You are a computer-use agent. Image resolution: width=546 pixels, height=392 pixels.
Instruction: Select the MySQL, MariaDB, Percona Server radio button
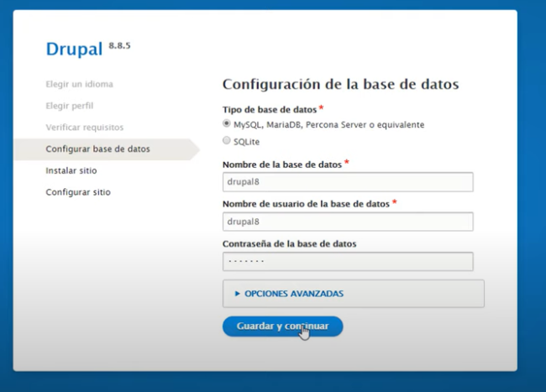pos(226,123)
